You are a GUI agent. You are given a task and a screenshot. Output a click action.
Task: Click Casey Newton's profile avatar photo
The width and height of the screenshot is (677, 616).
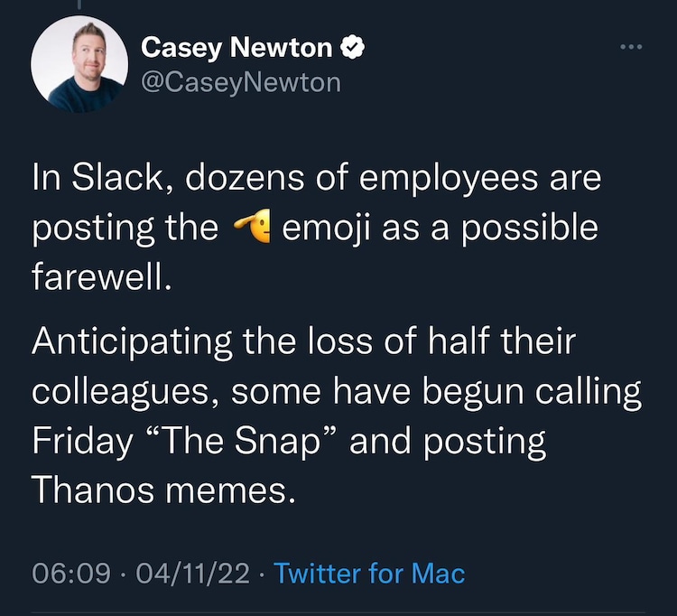pos(79,65)
